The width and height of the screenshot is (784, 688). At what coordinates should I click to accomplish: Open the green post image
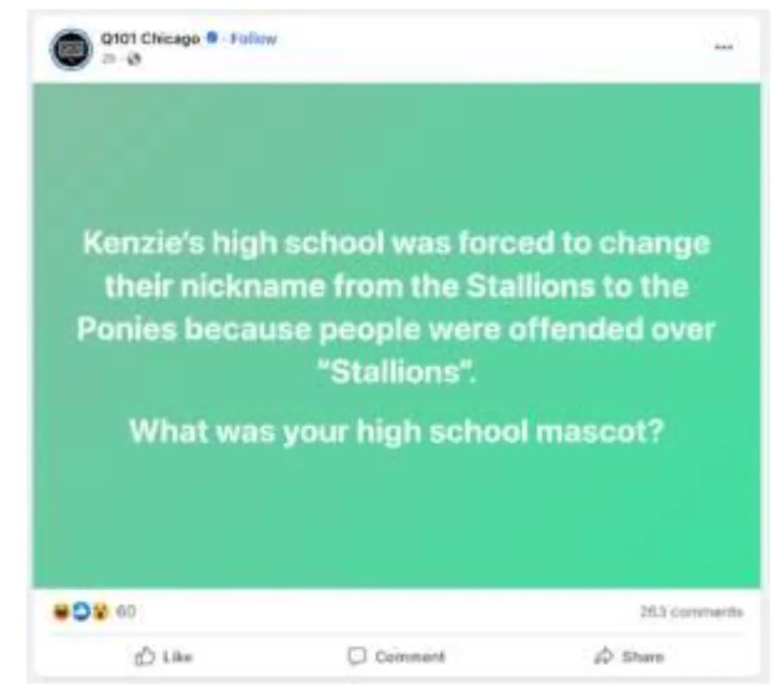coord(397,335)
